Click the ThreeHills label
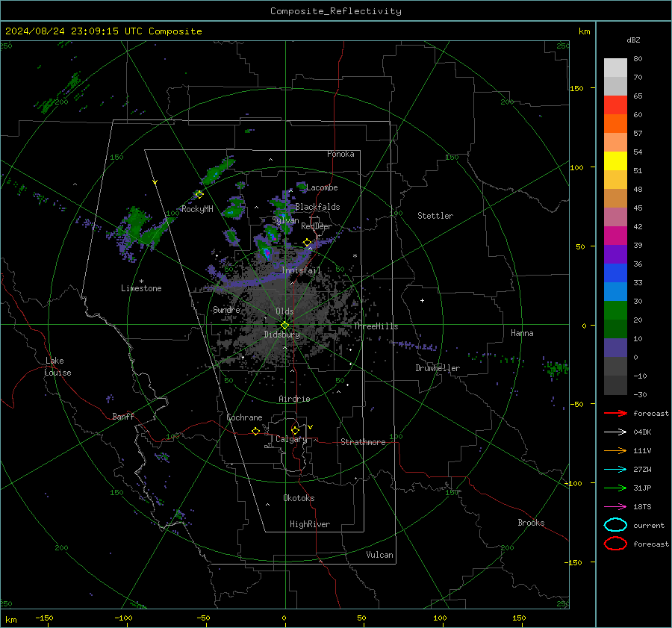 (376, 326)
